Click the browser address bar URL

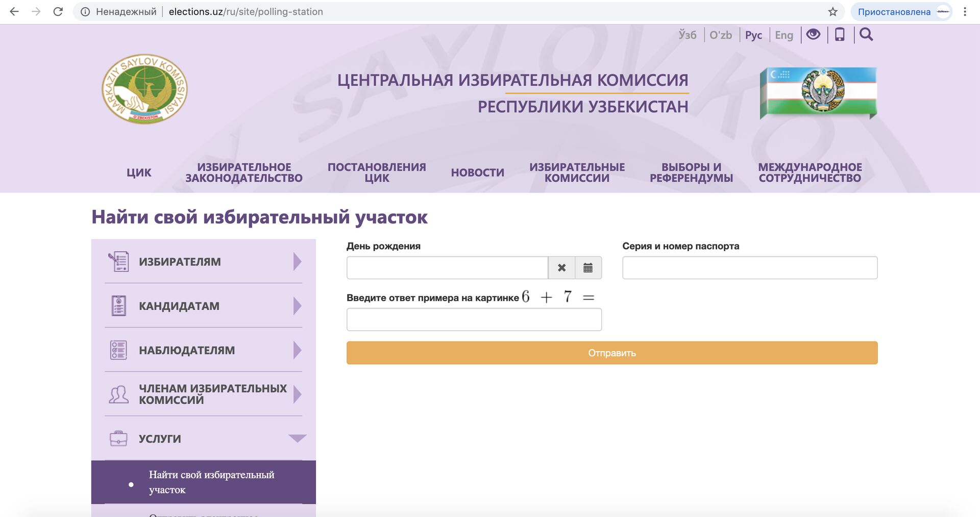tap(246, 12)
